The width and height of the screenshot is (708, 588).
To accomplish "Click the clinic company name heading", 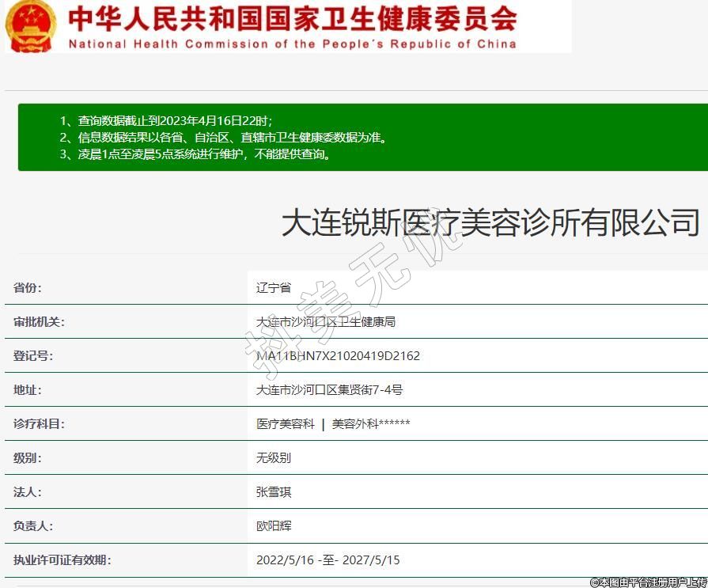I will tap(490, 222).
